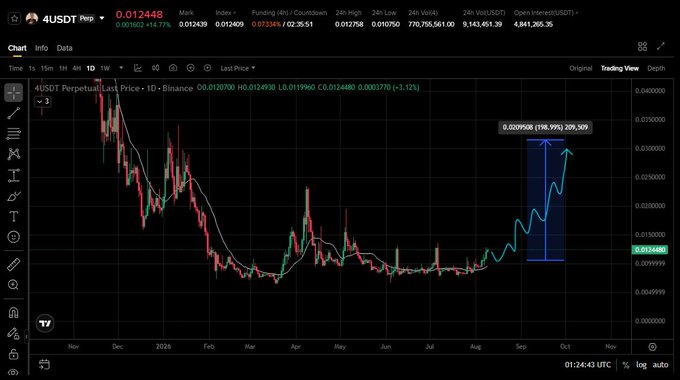Toggle stay in drawing mode
This screenshot has height=380, width=680.
pos(13,333)
